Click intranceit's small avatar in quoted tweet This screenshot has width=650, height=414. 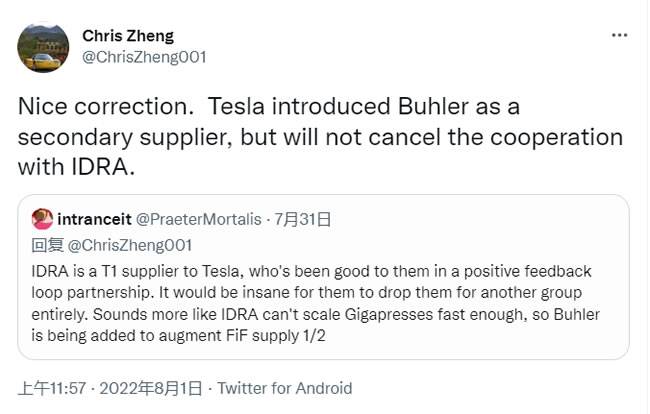(x=43, y=219)
